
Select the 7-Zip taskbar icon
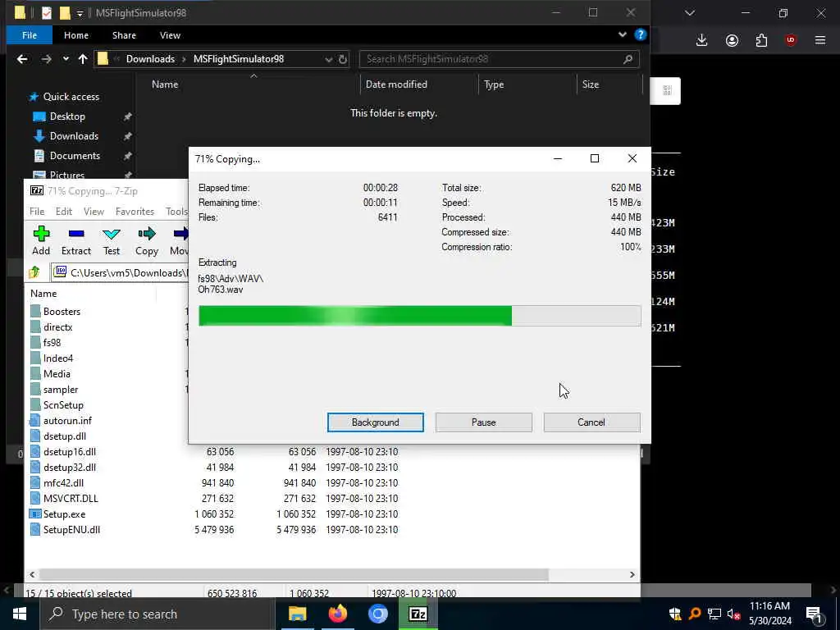click(418, 614)
